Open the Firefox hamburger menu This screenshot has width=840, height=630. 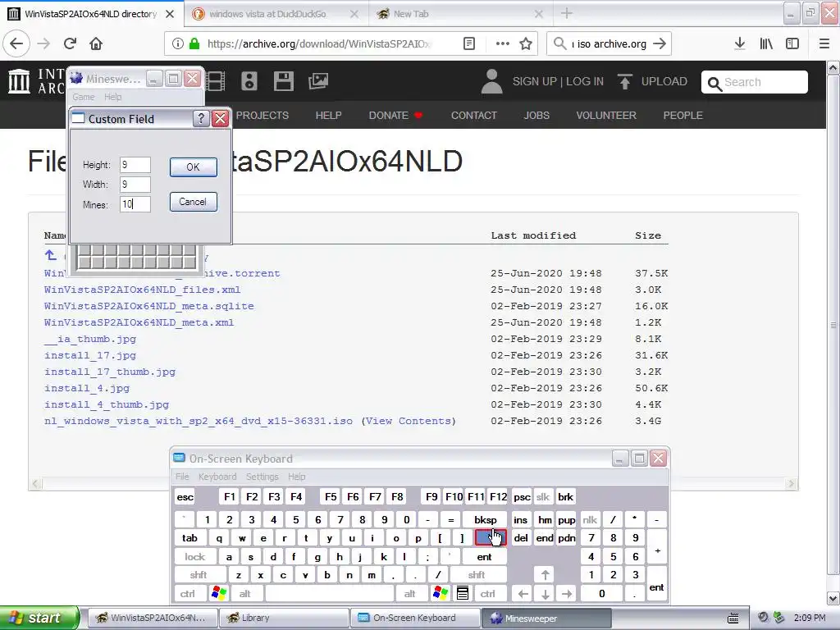coord(824,44)
